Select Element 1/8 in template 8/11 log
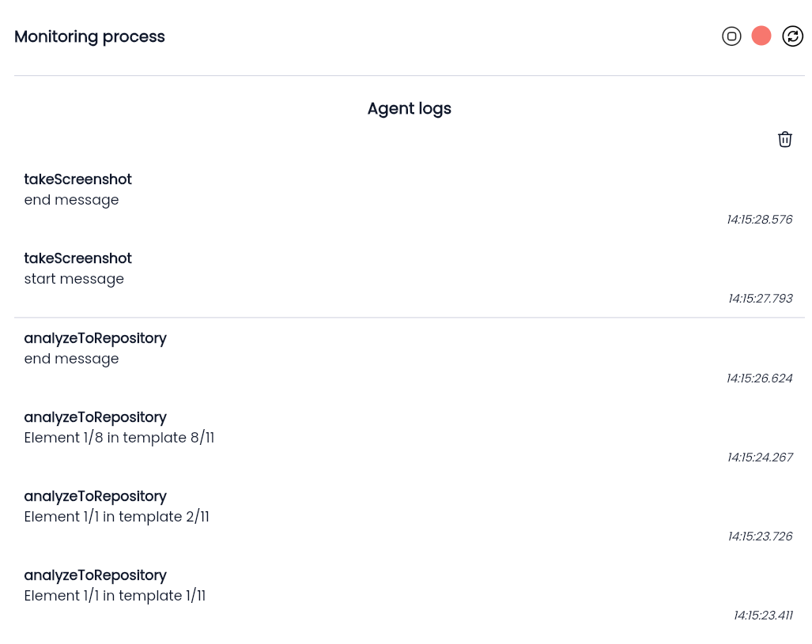 [409, 437]
